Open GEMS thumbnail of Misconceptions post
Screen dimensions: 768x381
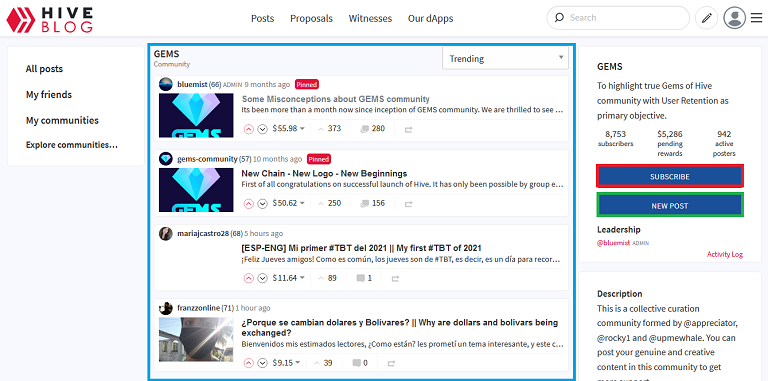pyautogui.click(x=196, y=116)
